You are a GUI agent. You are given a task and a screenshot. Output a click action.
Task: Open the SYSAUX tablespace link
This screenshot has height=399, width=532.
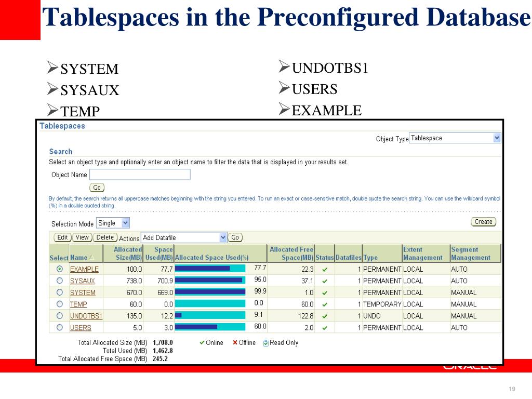pos(82,281)
